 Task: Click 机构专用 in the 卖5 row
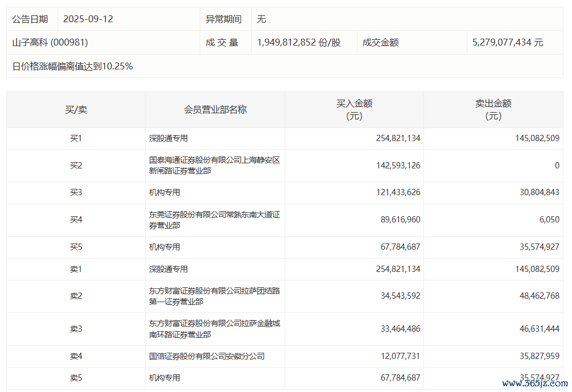(x=164, y=378)
